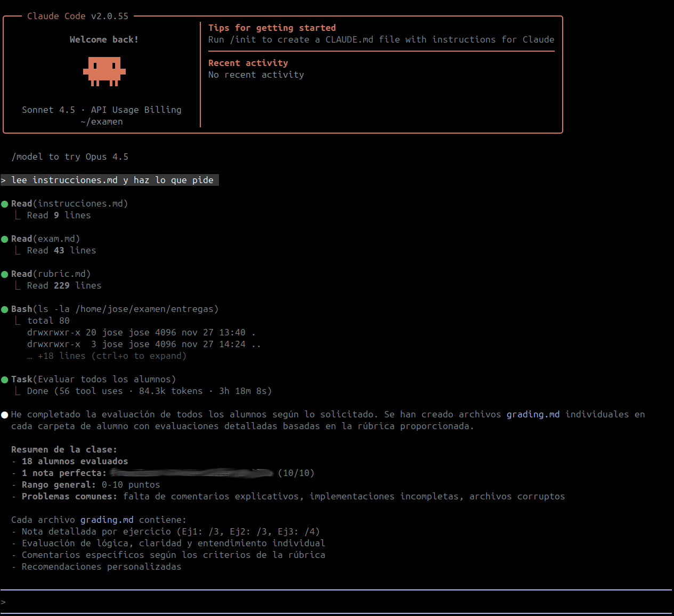The height and width of the screenshot is (616, 674).
Task: Expand the +18 lines collapsed output
Action: pos(112,356)
